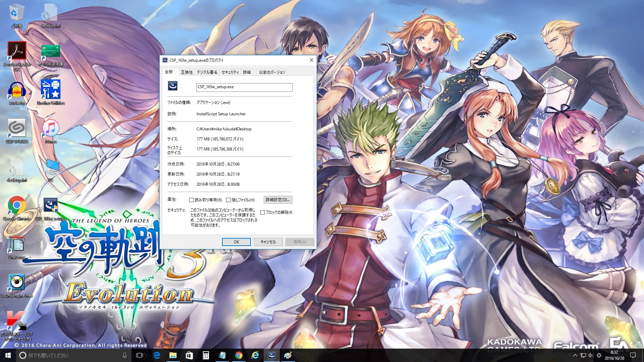Select the CSP_163w_setup installer on the desktop
The width and height of the screenshot is (644, 362).
51,208
